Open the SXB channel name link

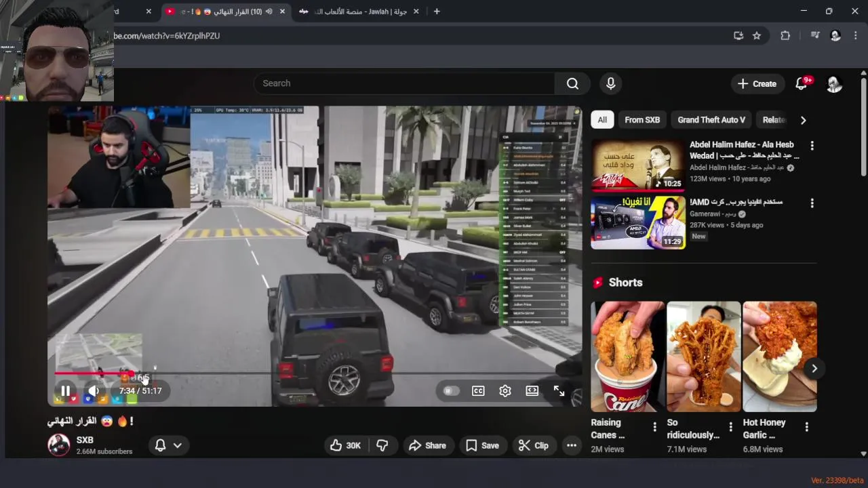pyautogui.click(x=85, y=440)
